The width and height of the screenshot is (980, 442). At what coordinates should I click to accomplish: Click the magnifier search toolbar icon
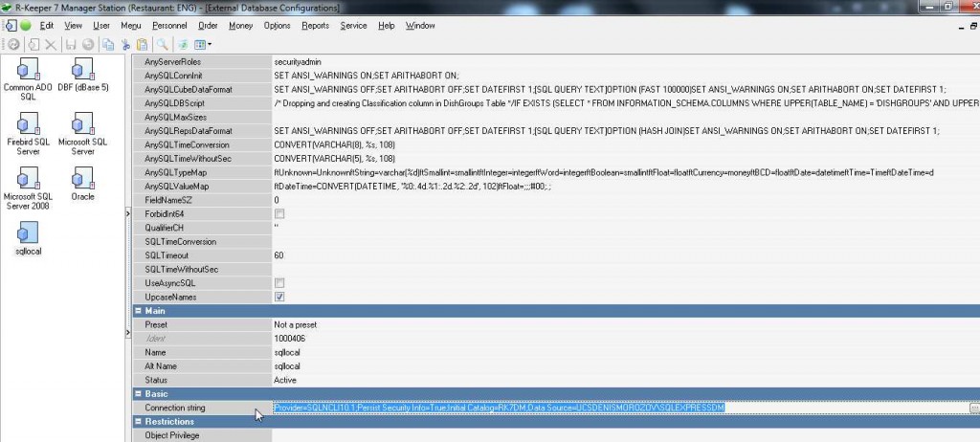click(x=162, y=44)
